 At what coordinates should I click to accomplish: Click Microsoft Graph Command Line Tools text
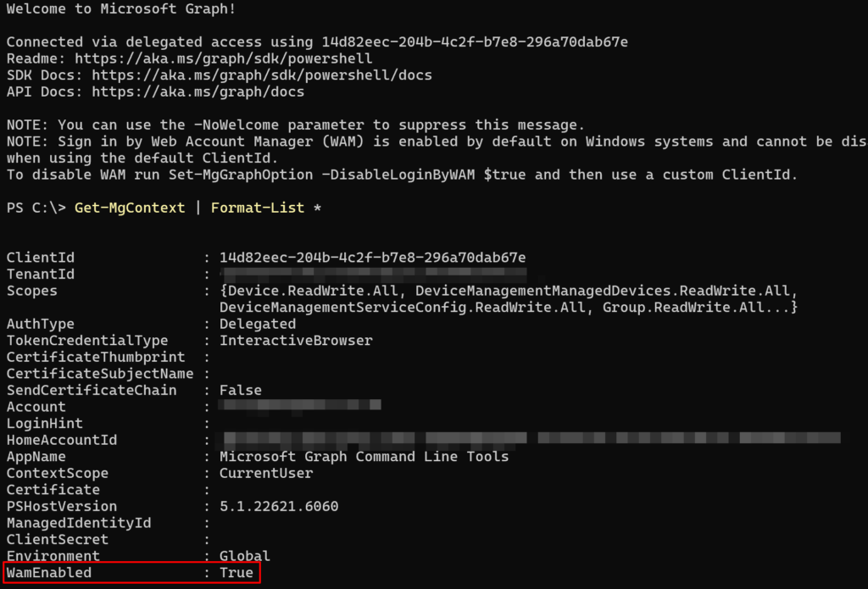[x=364, y=457]
